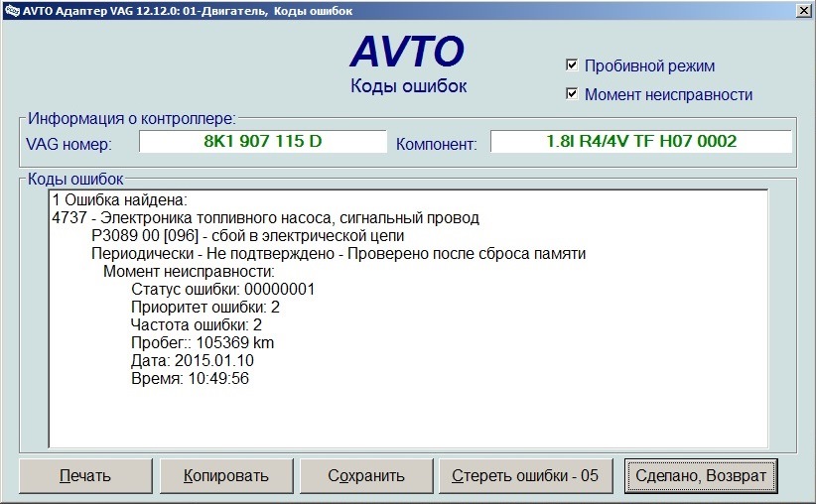Click the 'Коды ошибок' subtitle under the logo

(x=409, y=86)
